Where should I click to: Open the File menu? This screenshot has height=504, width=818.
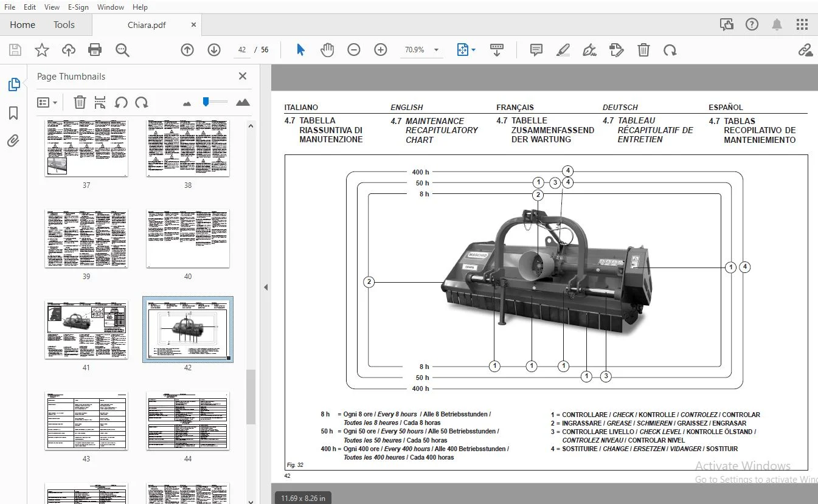pos(10,7)
